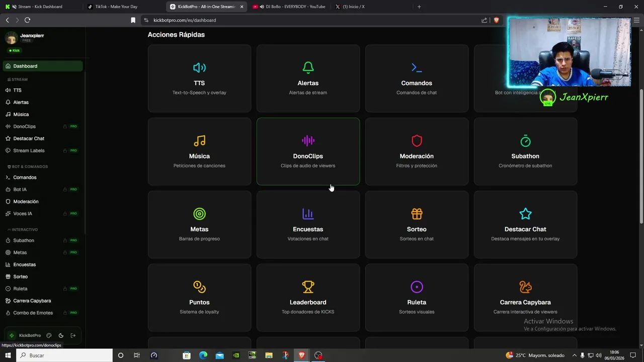Open TTS in the sidebar
This screenshot has height=362, width=644.
pyautogui.click(x=43, y=90)
